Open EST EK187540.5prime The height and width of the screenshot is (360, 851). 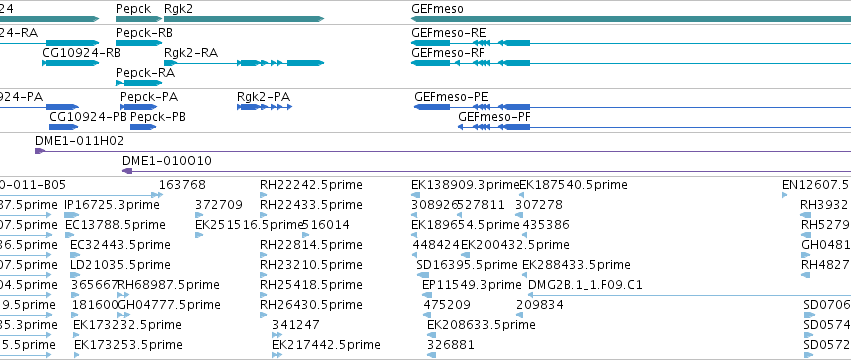(x=574, y=185)
